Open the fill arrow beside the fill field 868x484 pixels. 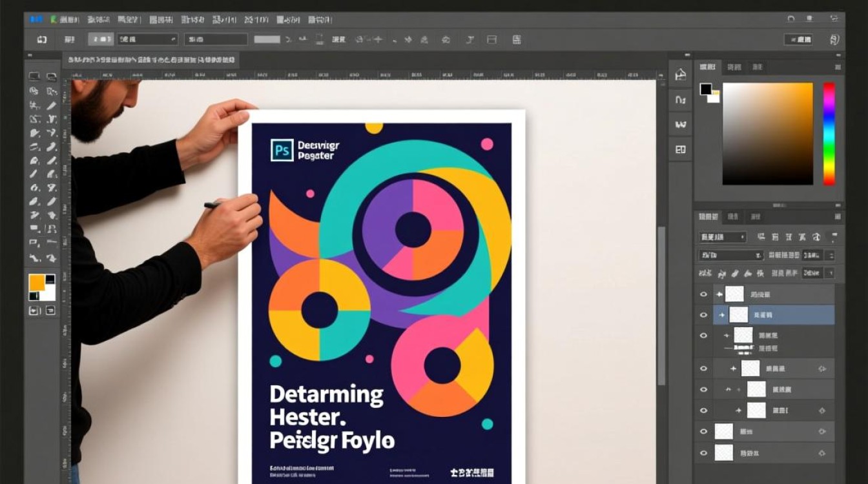point(830,274)
